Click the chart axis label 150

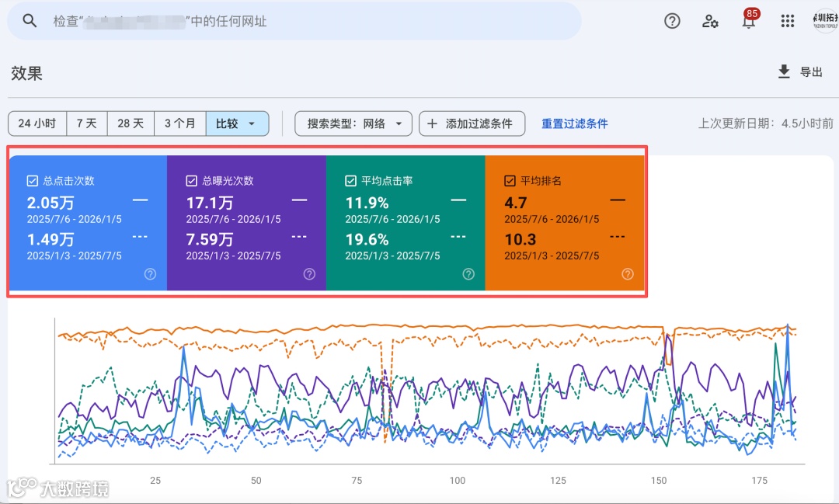click(x=659, y=481)
